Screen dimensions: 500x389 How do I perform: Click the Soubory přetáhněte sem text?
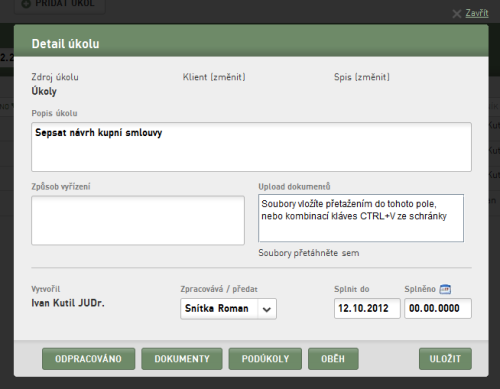(x=309, y=253)
